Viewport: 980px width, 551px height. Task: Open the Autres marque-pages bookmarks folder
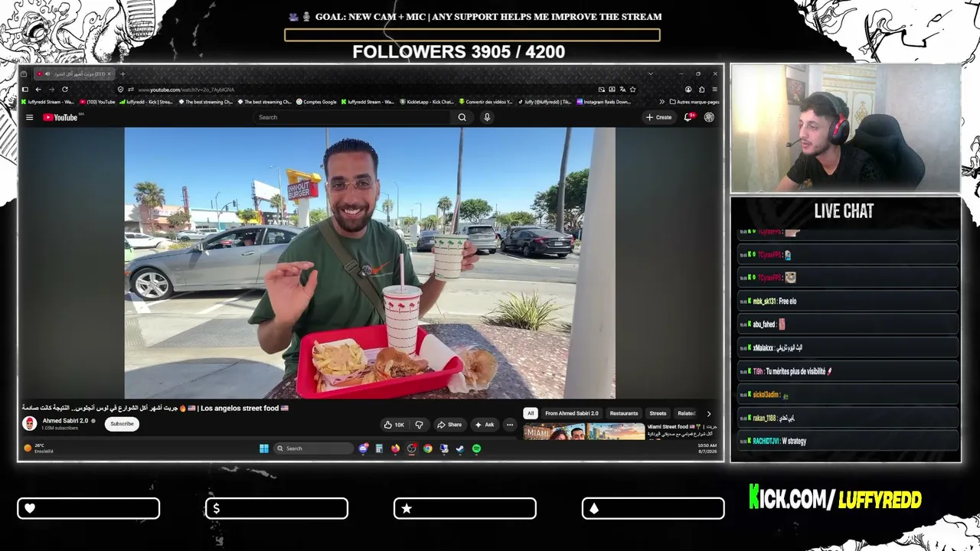(x=694, y=102)
